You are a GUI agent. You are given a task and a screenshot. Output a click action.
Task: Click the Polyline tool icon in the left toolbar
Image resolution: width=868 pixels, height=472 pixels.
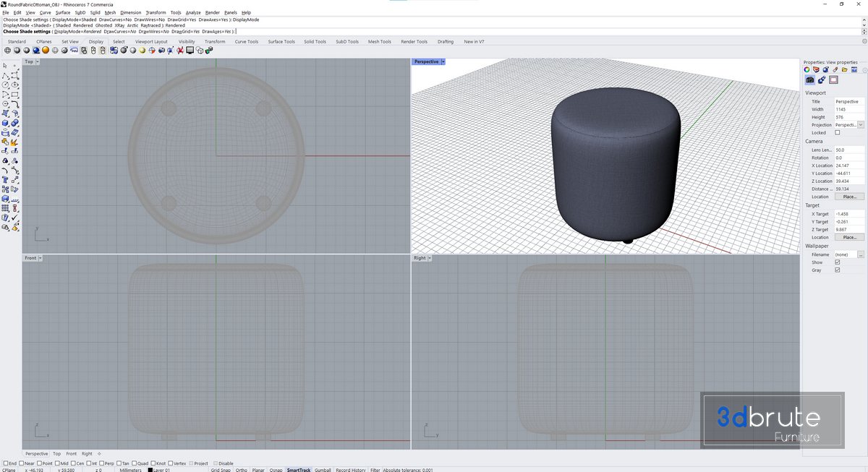pos(6,75)
